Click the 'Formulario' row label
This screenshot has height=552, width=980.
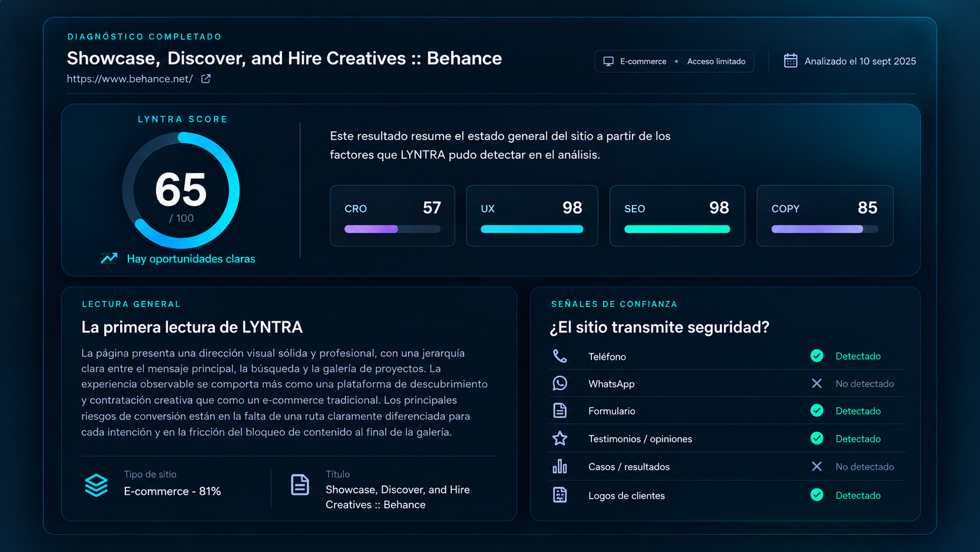612,411
